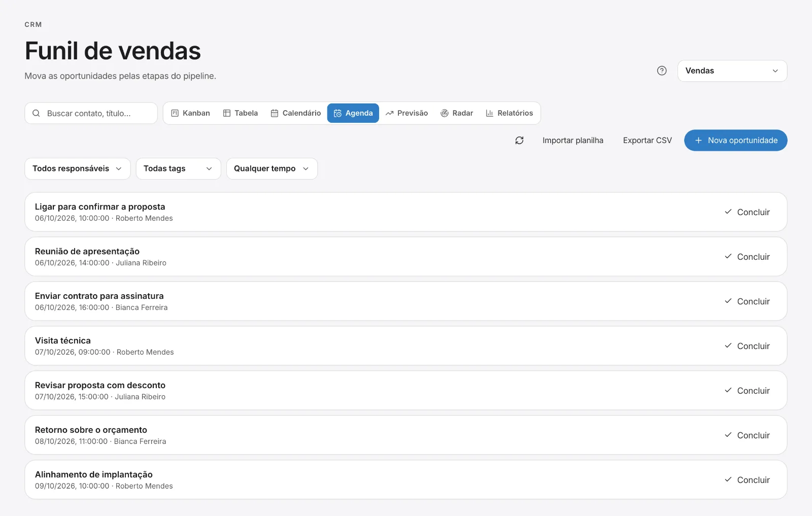
Task: Click the 'Funil de vendas' page heading
Action: [x=113, y=51]
